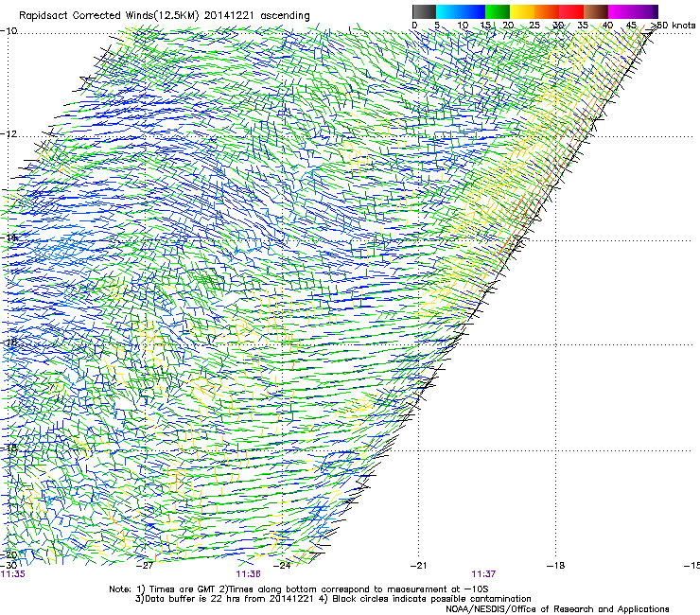Pick the cyan-blue 5-15 knots legend segment
Image resolution: width=700 pixels, height=615 pixels.
tap(461, 11)
